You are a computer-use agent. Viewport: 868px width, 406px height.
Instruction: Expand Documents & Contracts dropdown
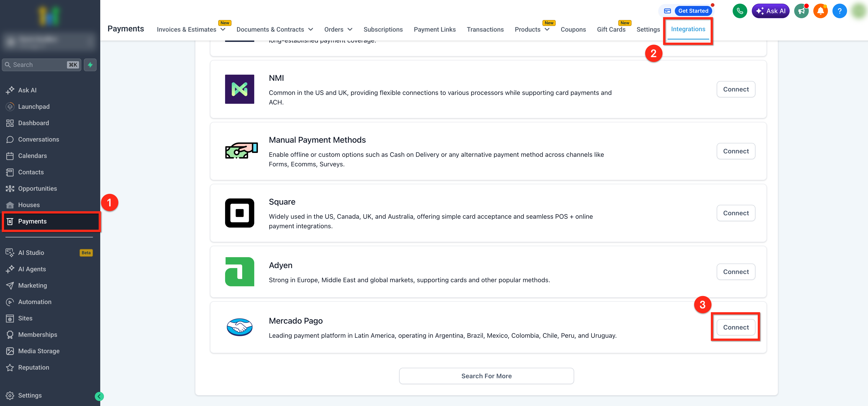[x=275, y=29]
